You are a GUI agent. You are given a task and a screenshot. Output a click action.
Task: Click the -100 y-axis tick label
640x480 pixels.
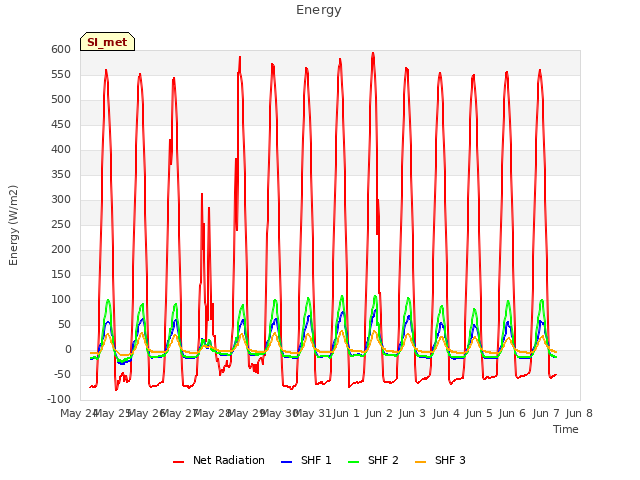pos(59,399)
